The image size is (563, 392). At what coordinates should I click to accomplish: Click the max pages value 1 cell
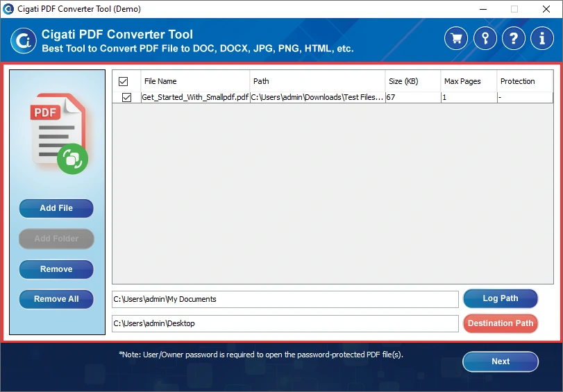[x=469, y=97]
